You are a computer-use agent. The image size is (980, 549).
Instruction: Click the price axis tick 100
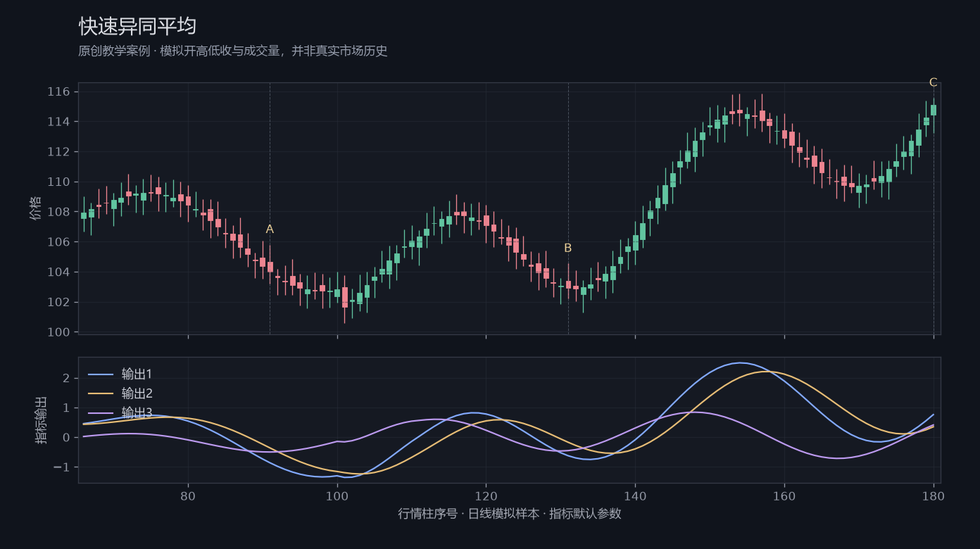[x=58, y=332]
